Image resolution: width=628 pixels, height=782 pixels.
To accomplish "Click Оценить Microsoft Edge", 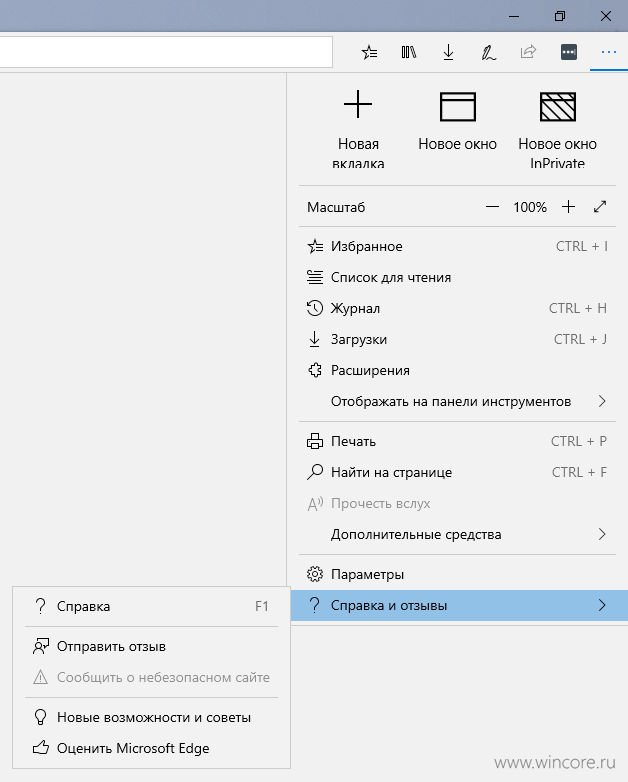I will [151, 748].
